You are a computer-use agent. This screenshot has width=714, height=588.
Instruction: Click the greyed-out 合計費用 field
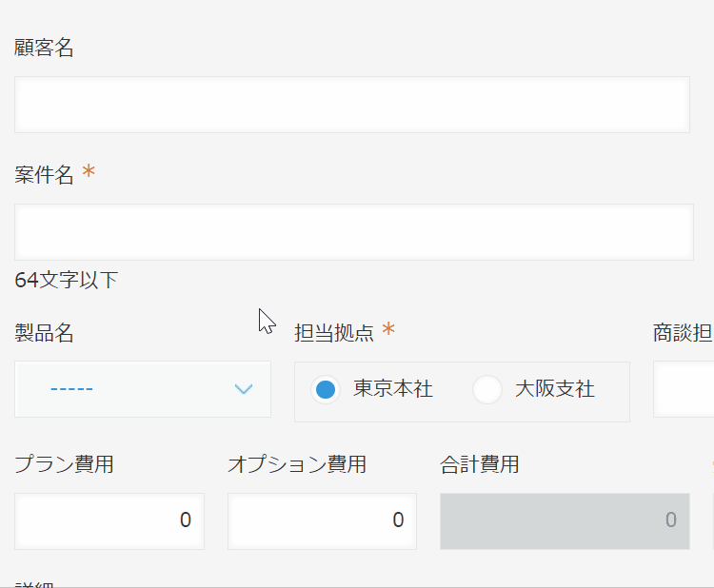point(565,520)
